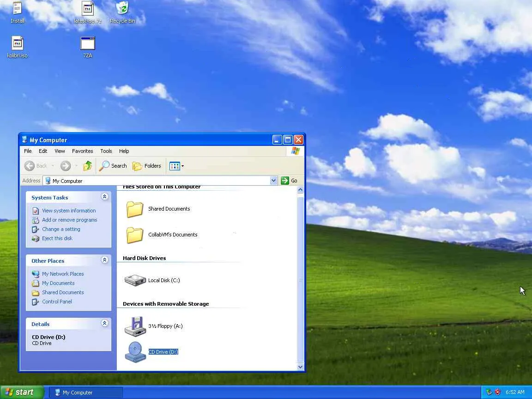Click the Start button
Screen dimensions: 532x399
(x=22, y=392)
